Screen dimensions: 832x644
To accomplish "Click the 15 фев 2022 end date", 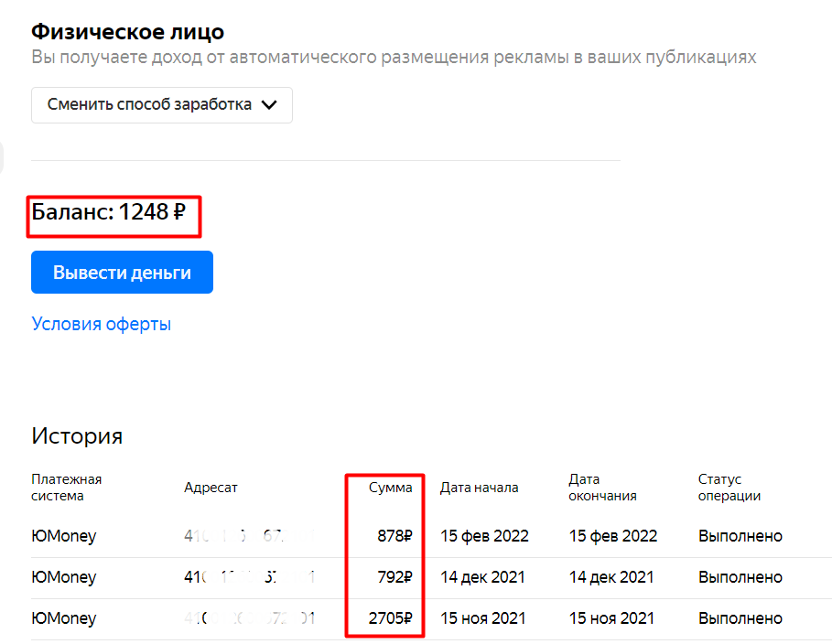I will [x=613, y=536].
